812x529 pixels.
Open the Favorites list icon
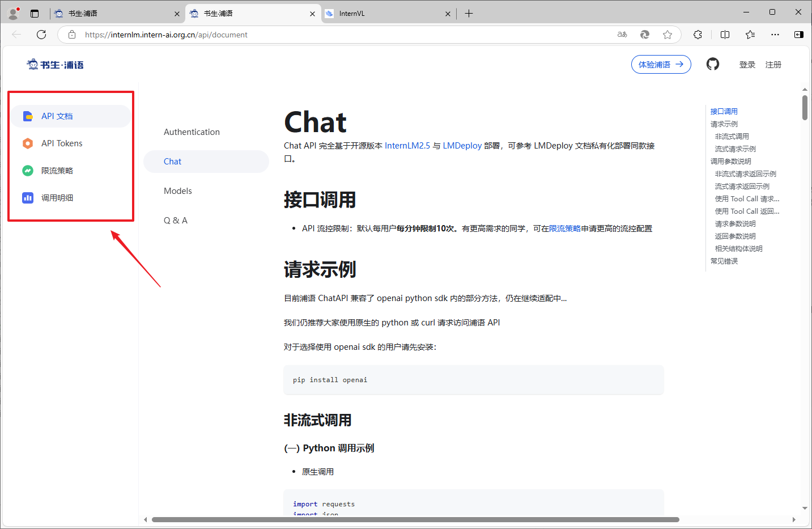click(750, 35)
